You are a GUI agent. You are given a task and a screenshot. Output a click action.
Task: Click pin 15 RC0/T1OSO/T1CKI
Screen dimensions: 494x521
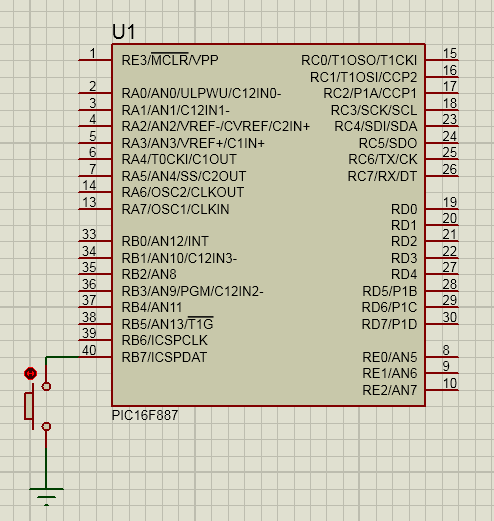(x=442, y=60)
